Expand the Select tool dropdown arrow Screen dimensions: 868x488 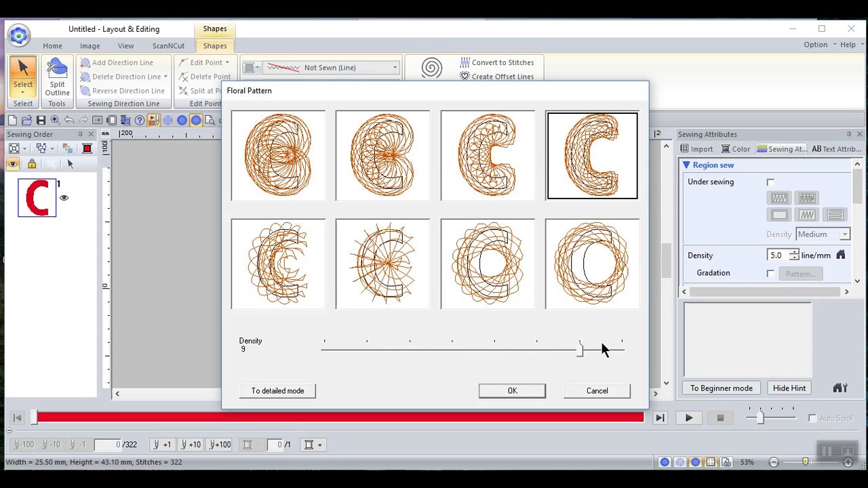coord(22,92)
